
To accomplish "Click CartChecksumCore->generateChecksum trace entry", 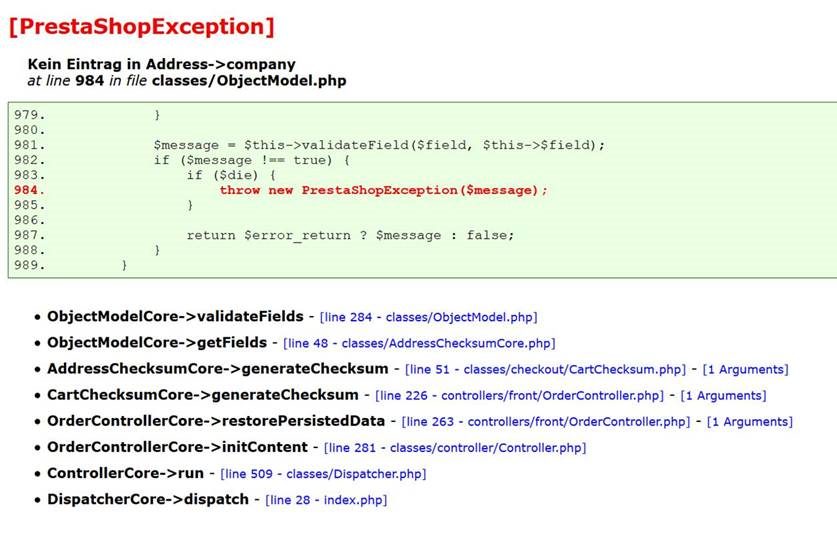I will click(x=203, y=395).
